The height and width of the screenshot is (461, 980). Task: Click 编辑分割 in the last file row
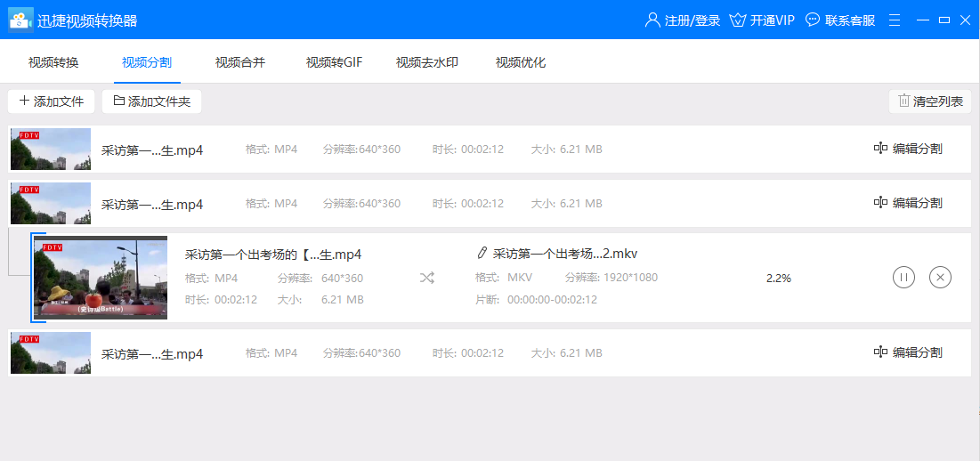pyautogui.click(x=908, y=352)
